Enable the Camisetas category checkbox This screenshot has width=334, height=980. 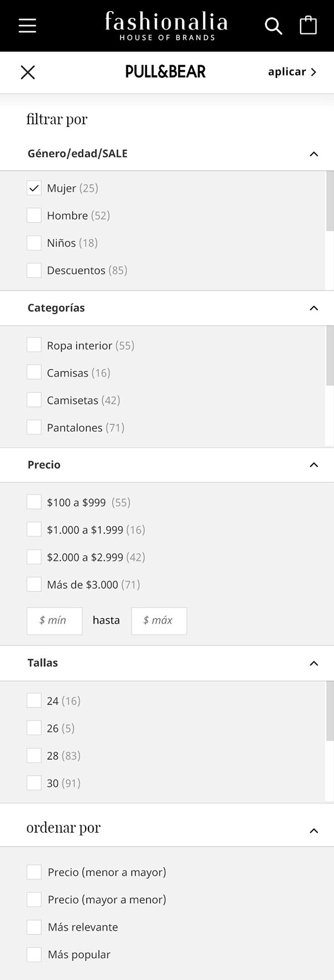point(34,400)
